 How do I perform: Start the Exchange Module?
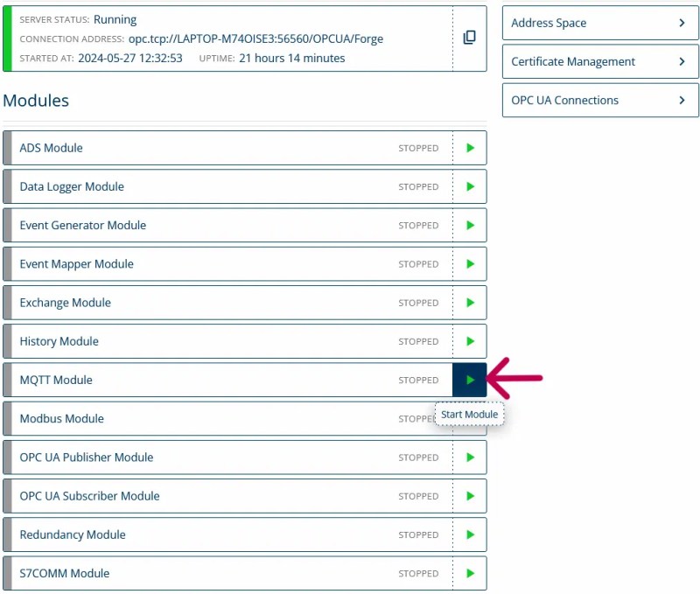click(470, 303)
